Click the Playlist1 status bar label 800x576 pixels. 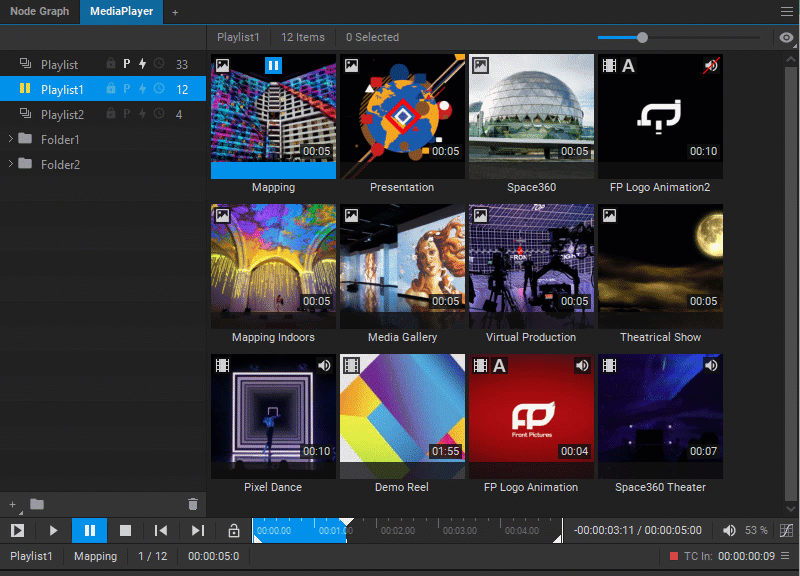pos(31,556)
